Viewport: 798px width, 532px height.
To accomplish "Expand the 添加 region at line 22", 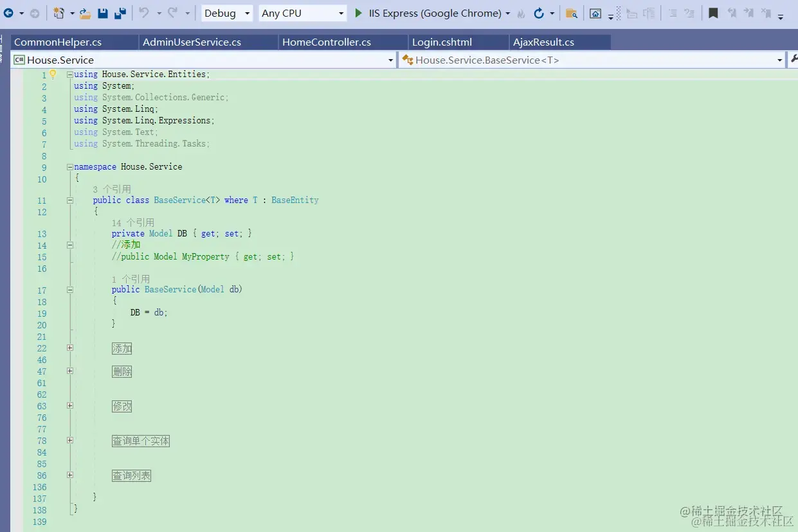I will tap(69, 348).
